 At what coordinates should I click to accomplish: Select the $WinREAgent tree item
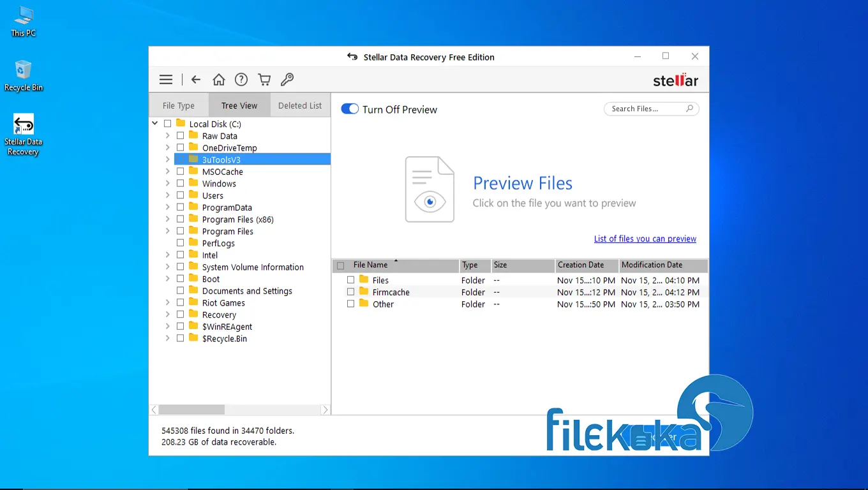point(227,327)
